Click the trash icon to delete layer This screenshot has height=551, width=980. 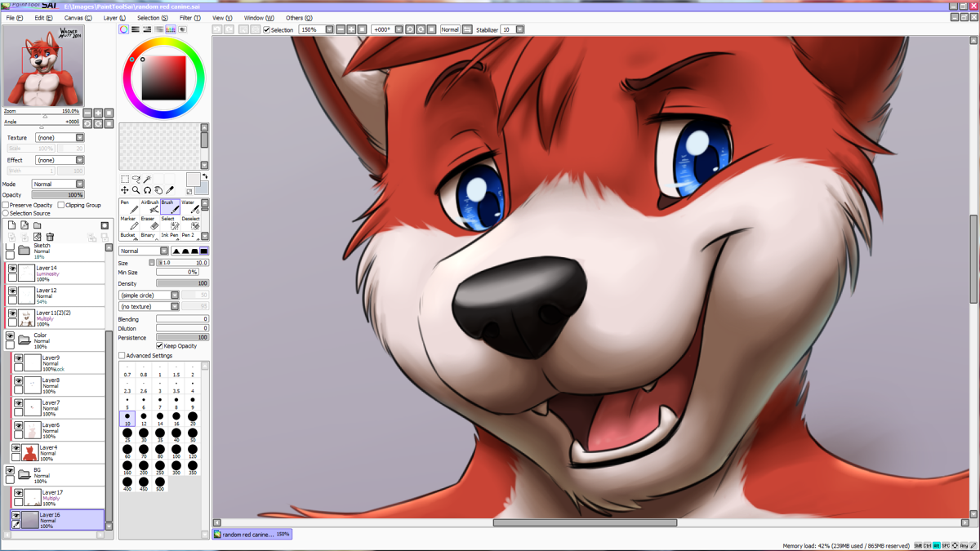click(x=50, y=237)
